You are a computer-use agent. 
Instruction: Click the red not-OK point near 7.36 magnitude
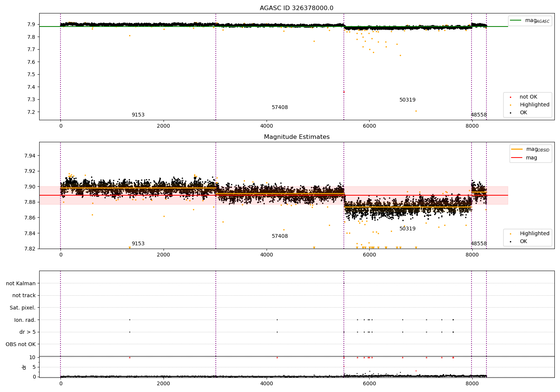pos(344,92)
